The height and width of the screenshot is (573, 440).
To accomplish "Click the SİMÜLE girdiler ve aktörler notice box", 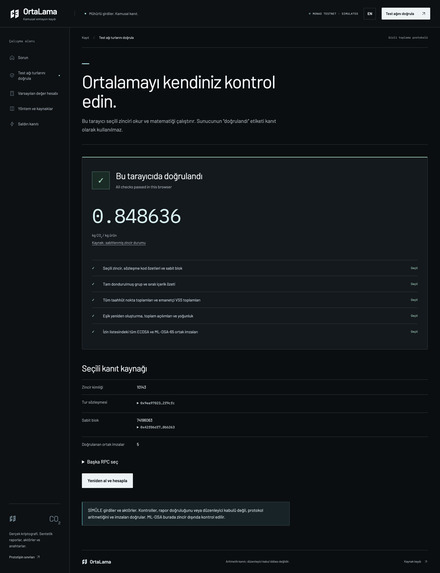I will click(x=186, y=513).
